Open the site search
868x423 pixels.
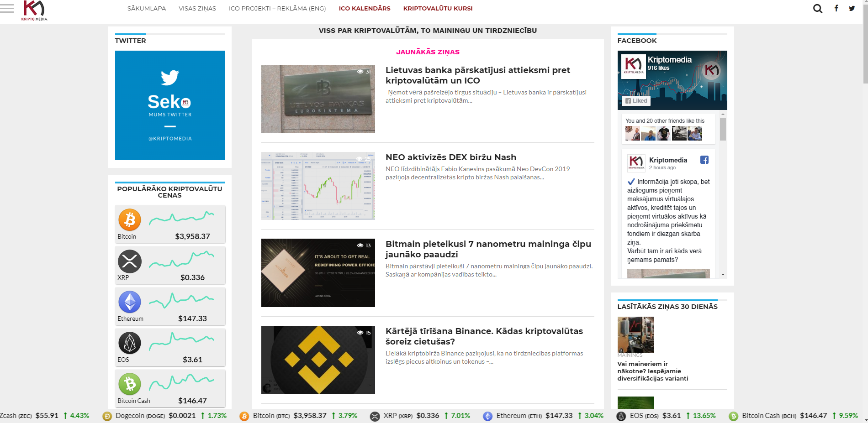[x=817, y=8]
